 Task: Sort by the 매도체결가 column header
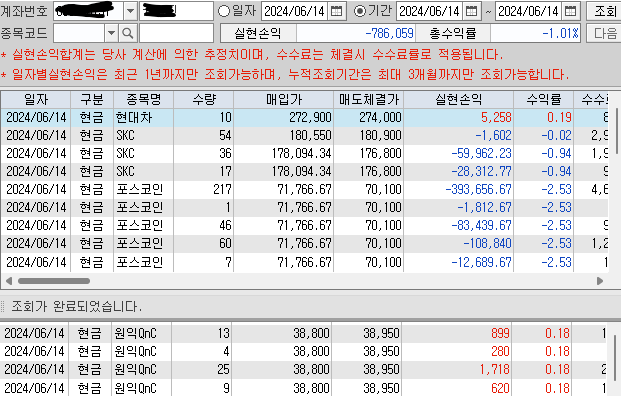tap(368, 99)
